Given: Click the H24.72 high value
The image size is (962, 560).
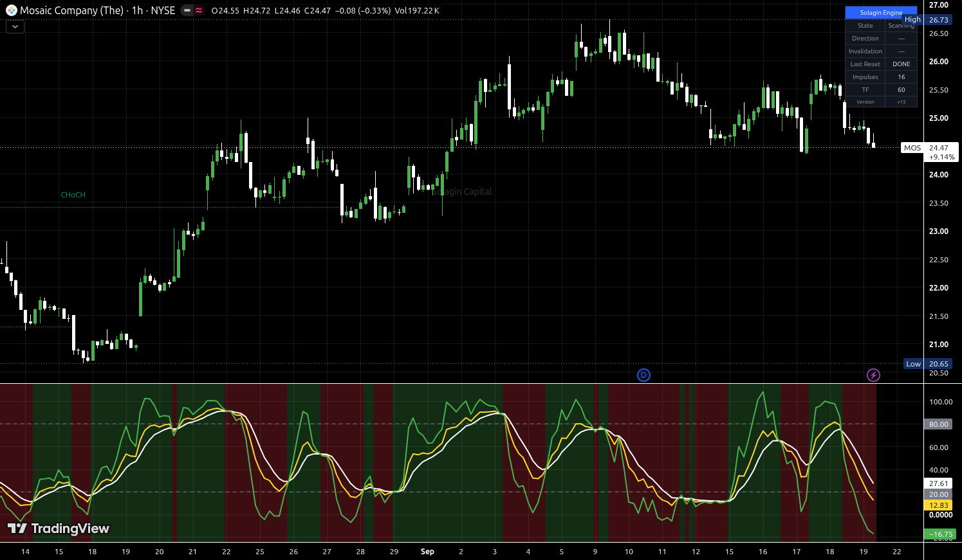Looking at the screenshot, I should (x=257, y=10).
